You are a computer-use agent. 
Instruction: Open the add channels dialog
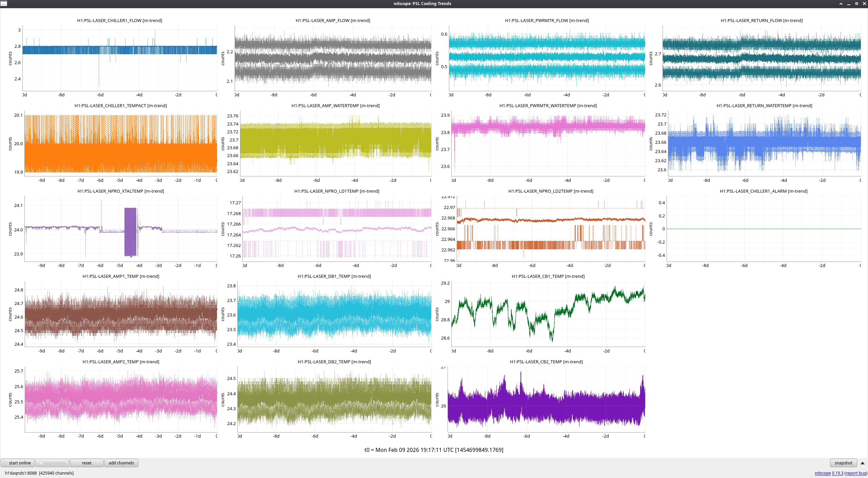[x=121, y=463]
